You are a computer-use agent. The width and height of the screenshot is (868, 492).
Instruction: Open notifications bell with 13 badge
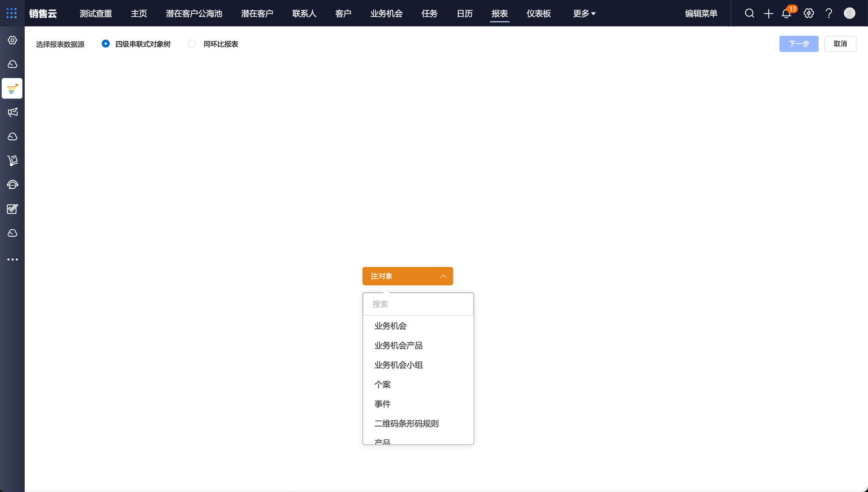(786, 13)
